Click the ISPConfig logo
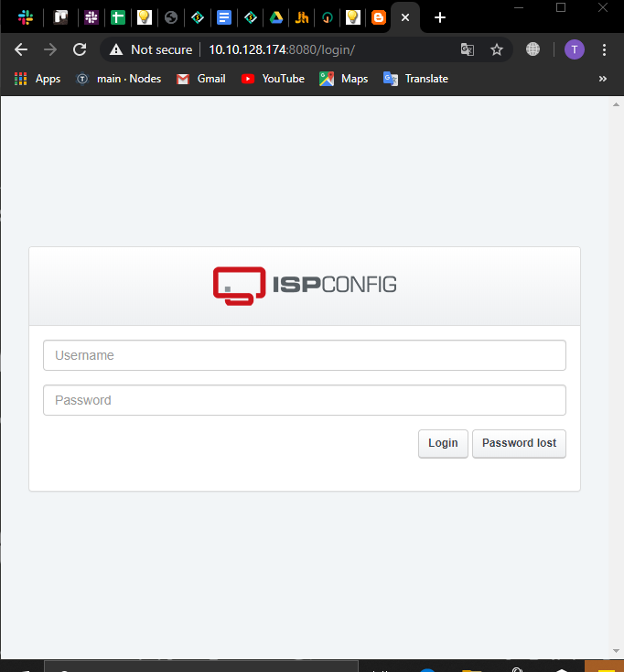 coord(305,286)
